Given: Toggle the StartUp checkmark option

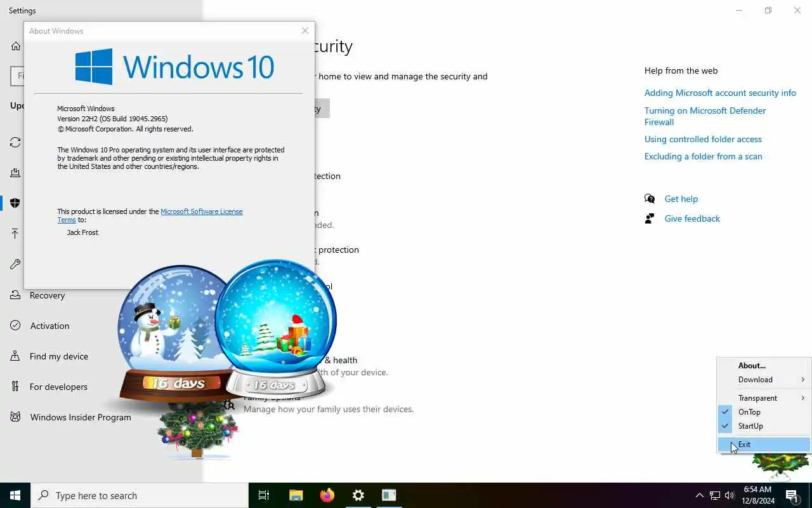Looking at the screenshot, I should (x=764, y=426).
